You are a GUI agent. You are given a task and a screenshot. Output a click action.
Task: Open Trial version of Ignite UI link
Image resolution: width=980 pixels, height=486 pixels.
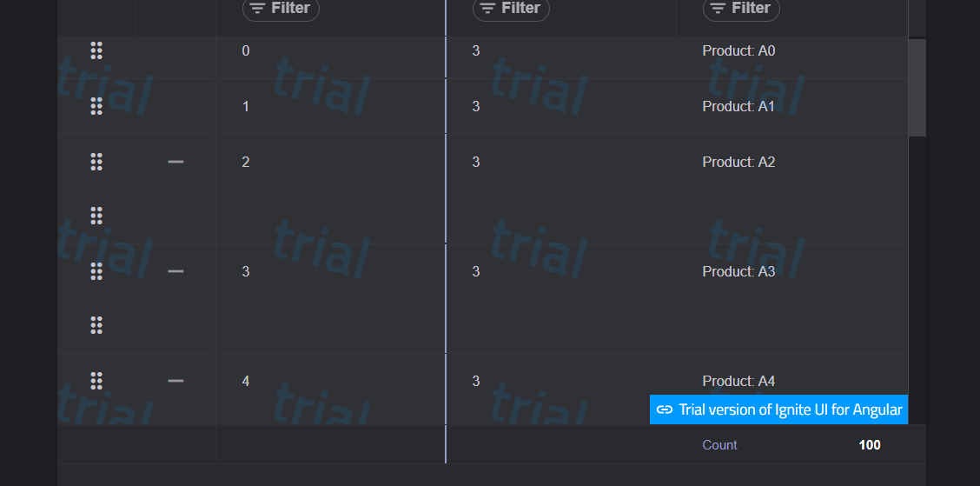pos(778,409)
